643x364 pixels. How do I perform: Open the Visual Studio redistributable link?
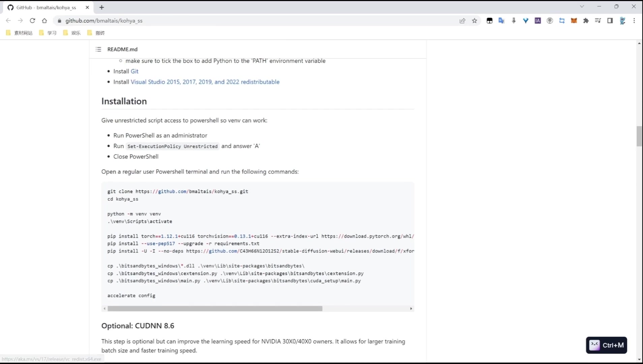(205, 82)
